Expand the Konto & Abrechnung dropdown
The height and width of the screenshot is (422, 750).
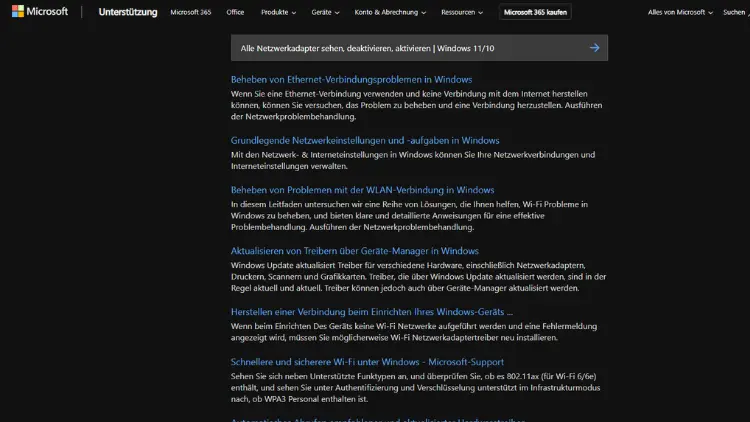[390, 12]
